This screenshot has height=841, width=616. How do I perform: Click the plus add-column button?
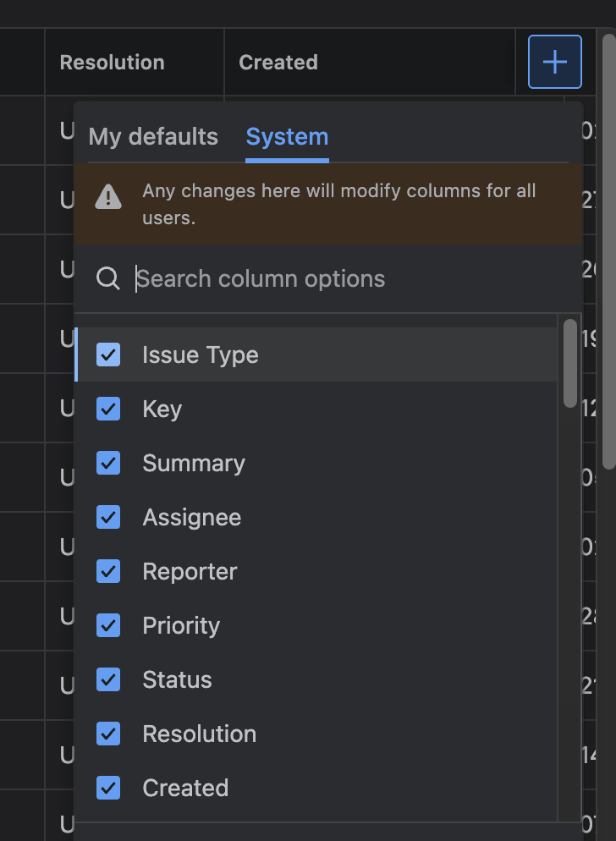point(555,62)
